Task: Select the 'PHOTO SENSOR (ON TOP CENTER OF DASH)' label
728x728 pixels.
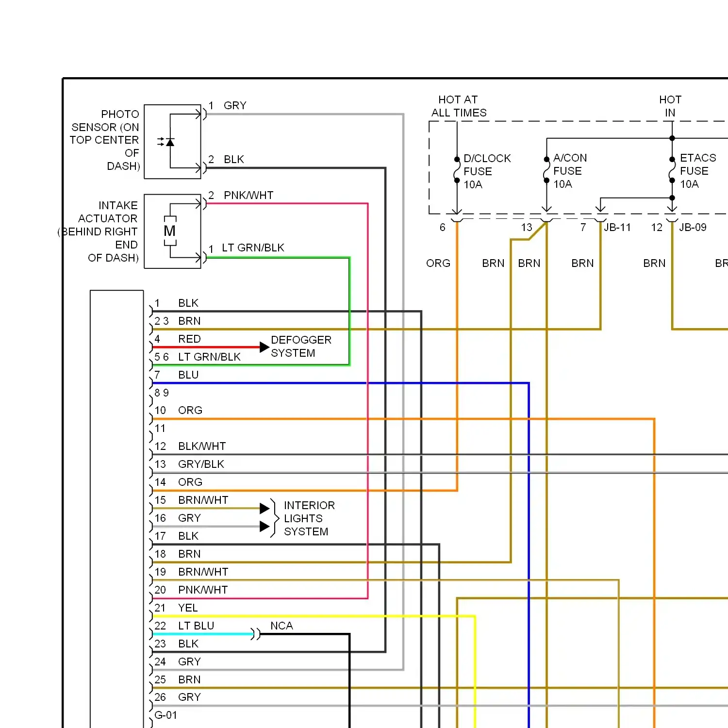Action: point(105,140)
